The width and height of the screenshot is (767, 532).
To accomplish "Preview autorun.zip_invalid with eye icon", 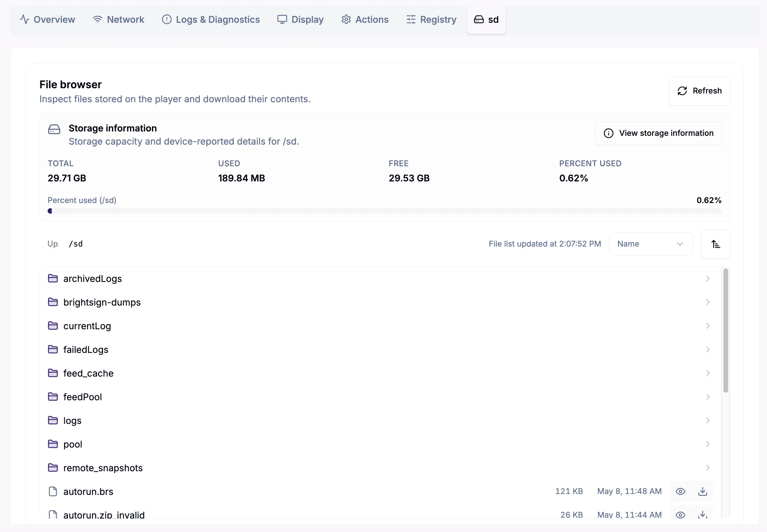I will point(680,515).
